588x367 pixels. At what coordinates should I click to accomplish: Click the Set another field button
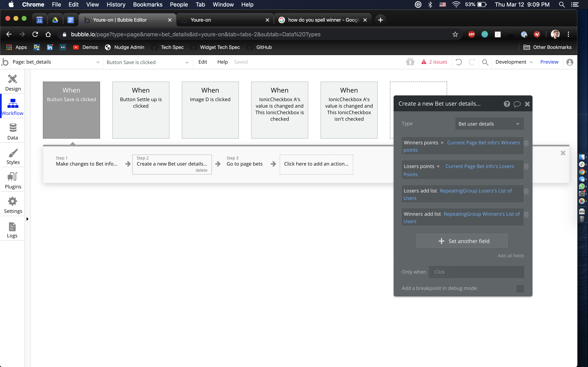(x=462, y=241)
